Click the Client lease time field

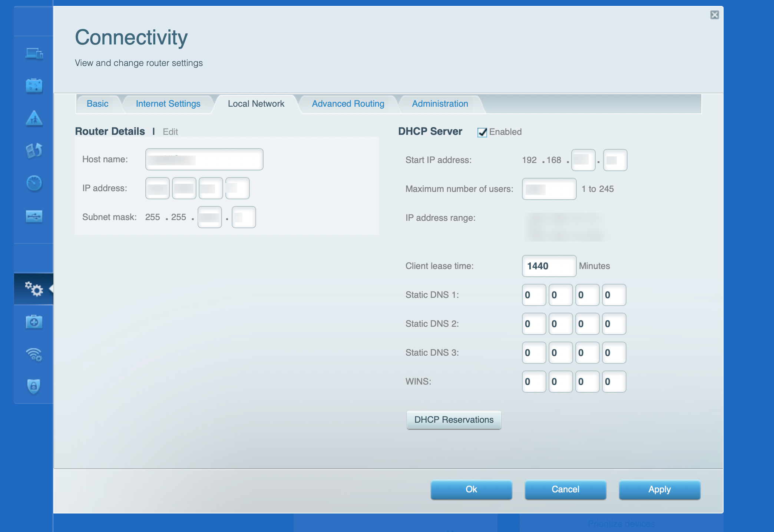point(549,266)
